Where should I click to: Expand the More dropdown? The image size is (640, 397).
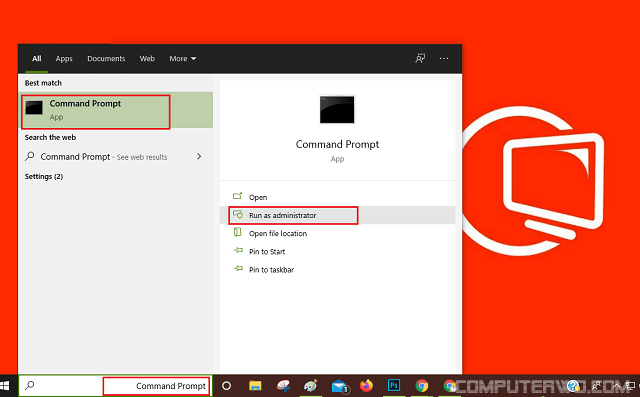[x=182, y=59]
